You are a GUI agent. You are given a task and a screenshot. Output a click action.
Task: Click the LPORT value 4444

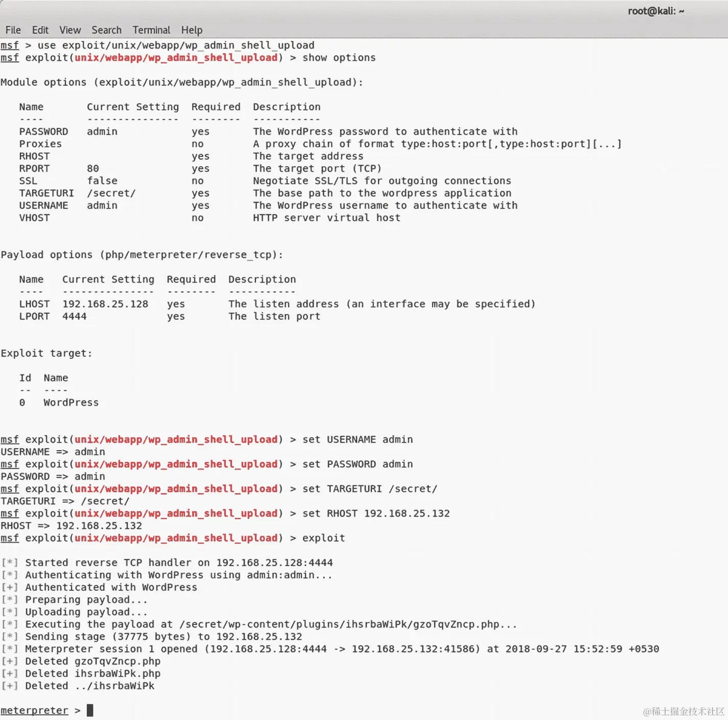[x=75, y=316]
